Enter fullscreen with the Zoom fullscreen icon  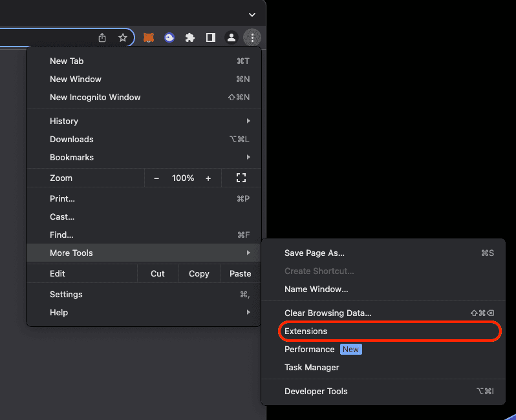tap(241, 178)
